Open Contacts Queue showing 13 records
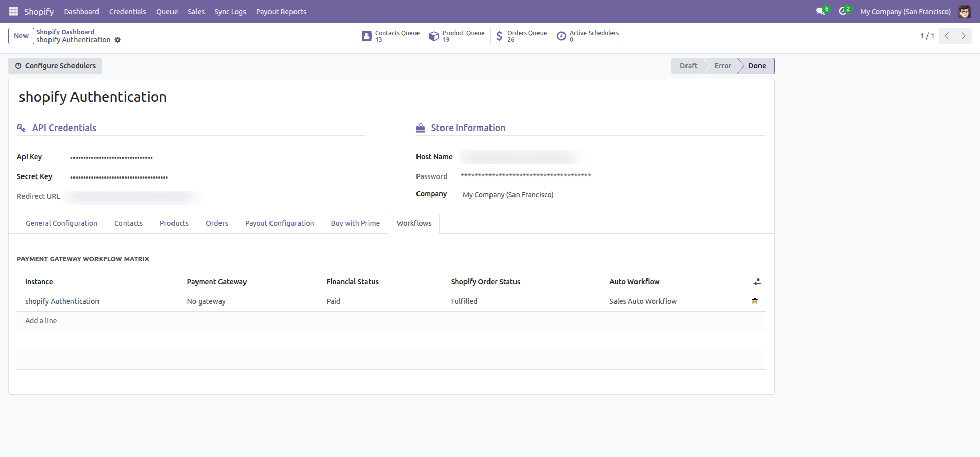Image resolution: width=980 pixels, height=457 pixels. pos(390,36)
